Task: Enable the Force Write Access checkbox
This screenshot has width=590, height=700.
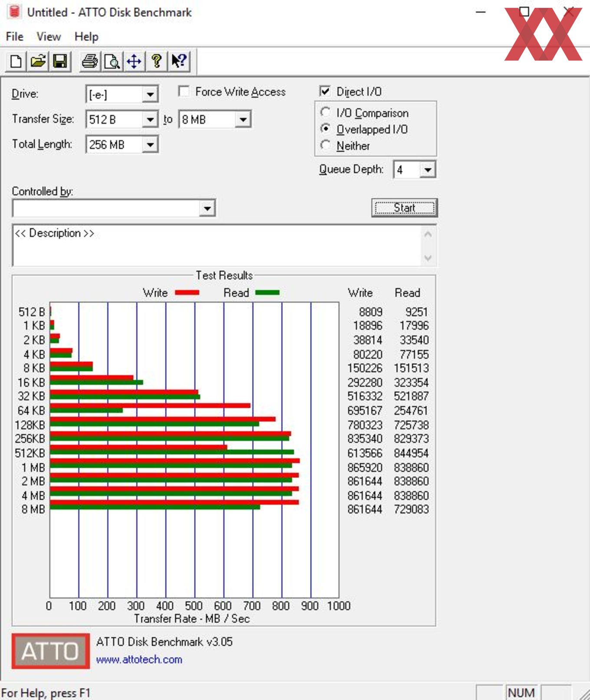Action: pos(184,92)
